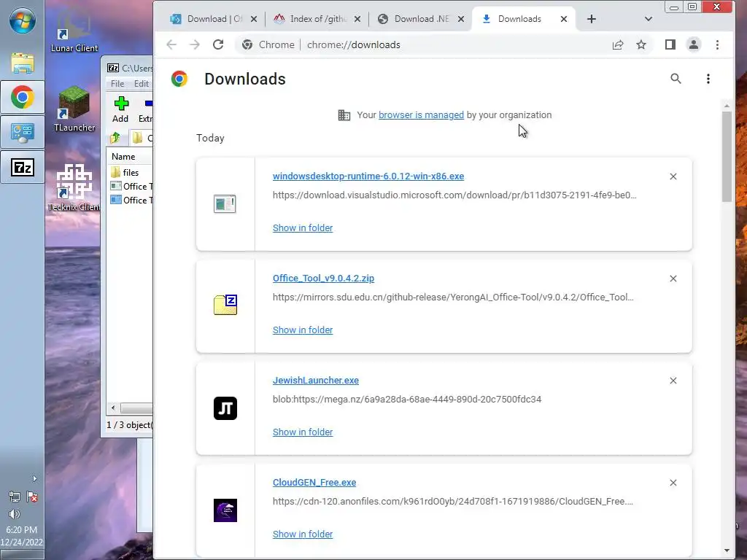
Task: Expand the tab search dropdown
Action: [x=648, y=19]
